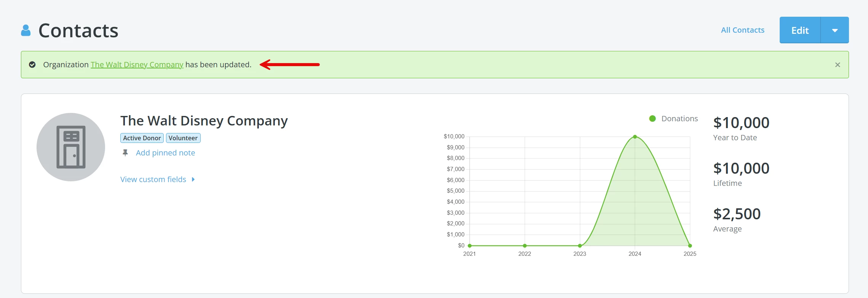Click the $5,000 axis label
Image resolution: width=868 pixels, height=298 pixels.
456,191
